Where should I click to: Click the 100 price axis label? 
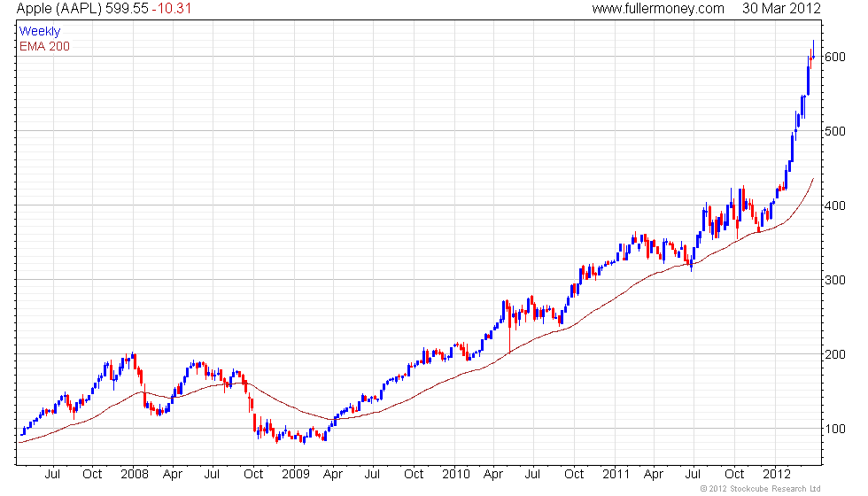point(835,429)
